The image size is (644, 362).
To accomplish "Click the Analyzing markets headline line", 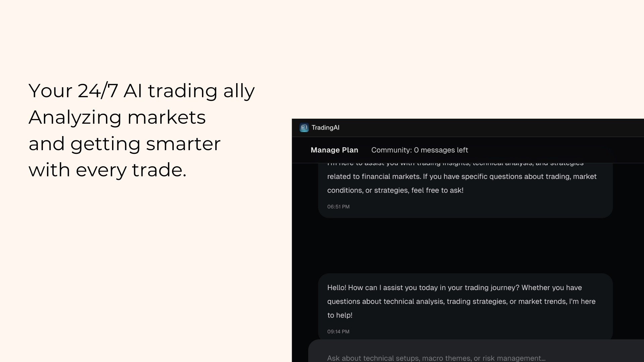I will pos(117,117).
